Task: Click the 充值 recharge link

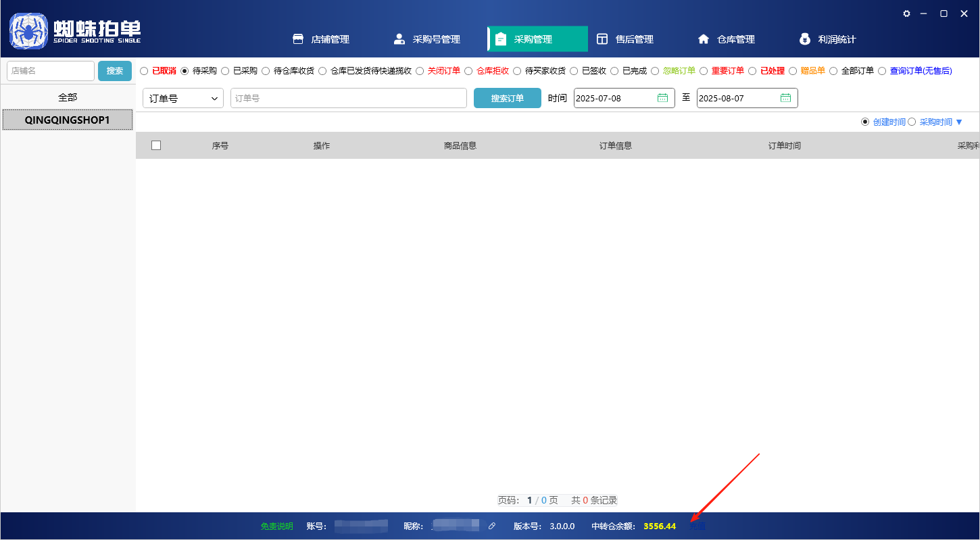Action: (697, 526)
